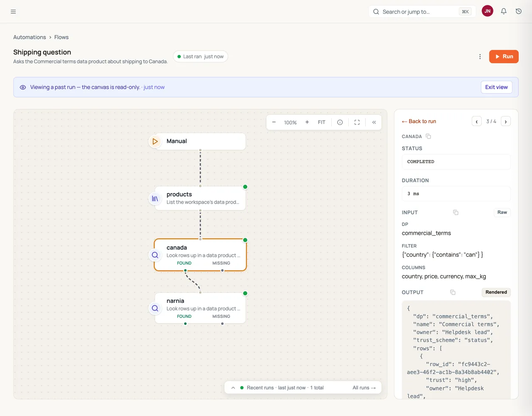Select the products node
The height and width of the screenshot is (416, 532).
200,198
